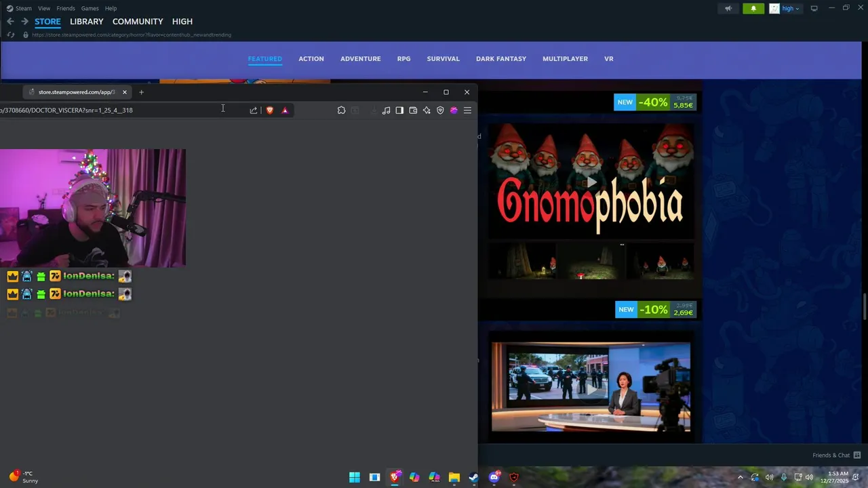Select the ADVENTURE category tab

pyautogui.click(x=361, y=59)
